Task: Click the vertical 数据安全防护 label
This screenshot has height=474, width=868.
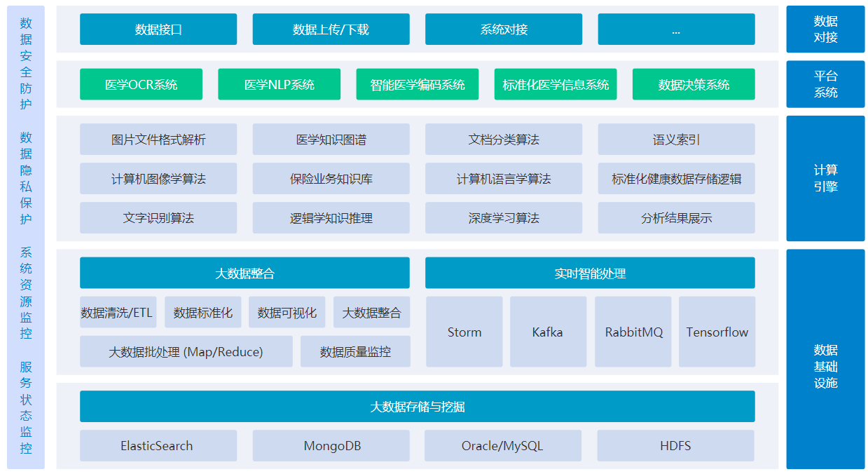Action: 26,64
